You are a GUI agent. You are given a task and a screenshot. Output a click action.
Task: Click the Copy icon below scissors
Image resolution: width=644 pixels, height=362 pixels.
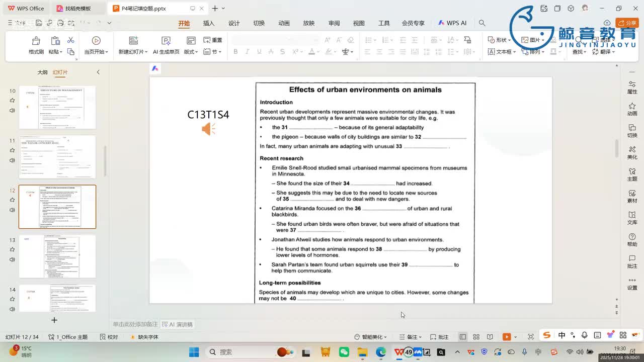70,52
